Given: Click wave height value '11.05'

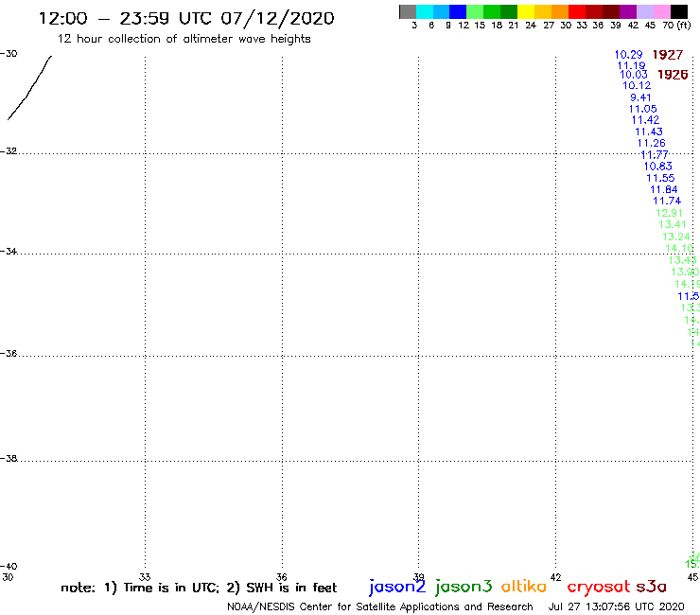Looking at the screenshot, I should pos(643,109).
